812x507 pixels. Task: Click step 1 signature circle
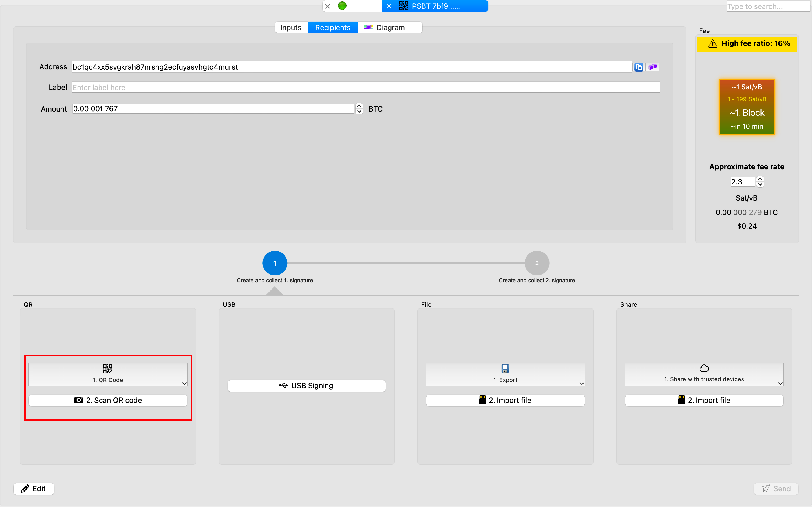274,263
